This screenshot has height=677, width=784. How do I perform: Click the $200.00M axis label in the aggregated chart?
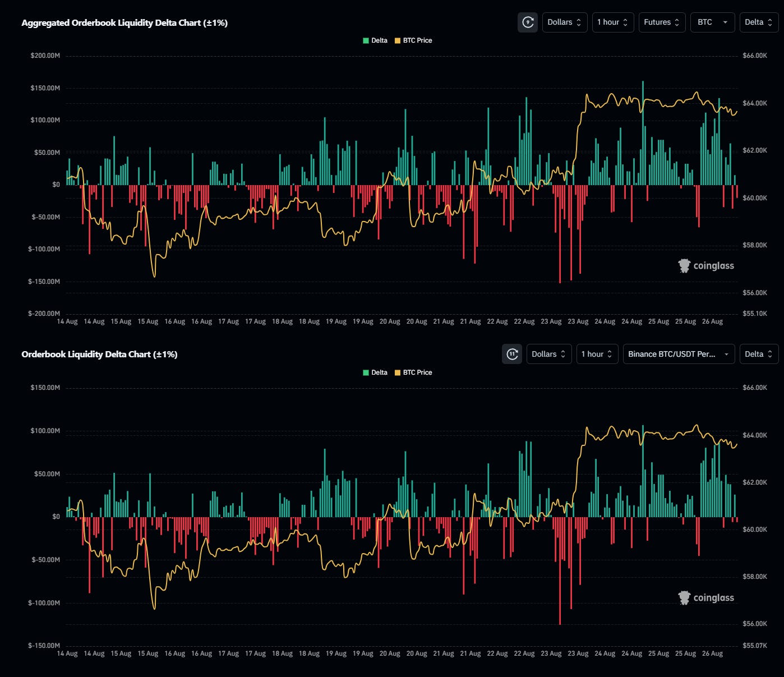pyautogui.click(x=45, y=56)
